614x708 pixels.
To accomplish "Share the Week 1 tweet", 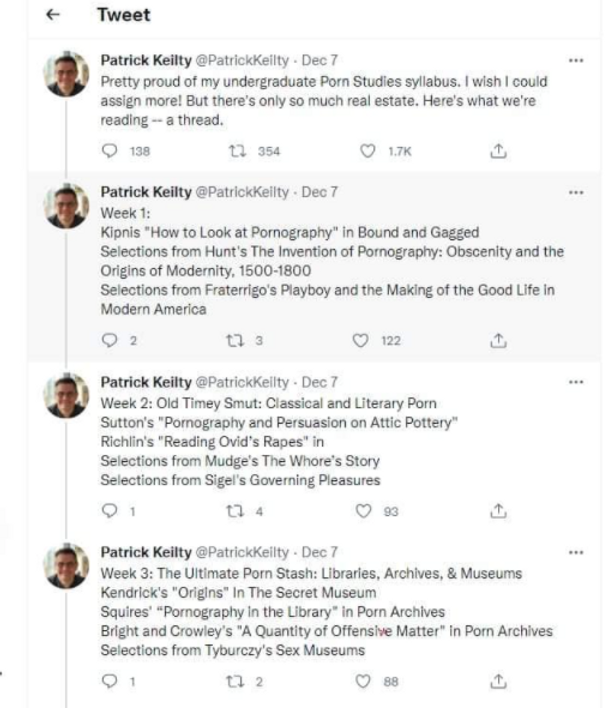I will [497, 340].
